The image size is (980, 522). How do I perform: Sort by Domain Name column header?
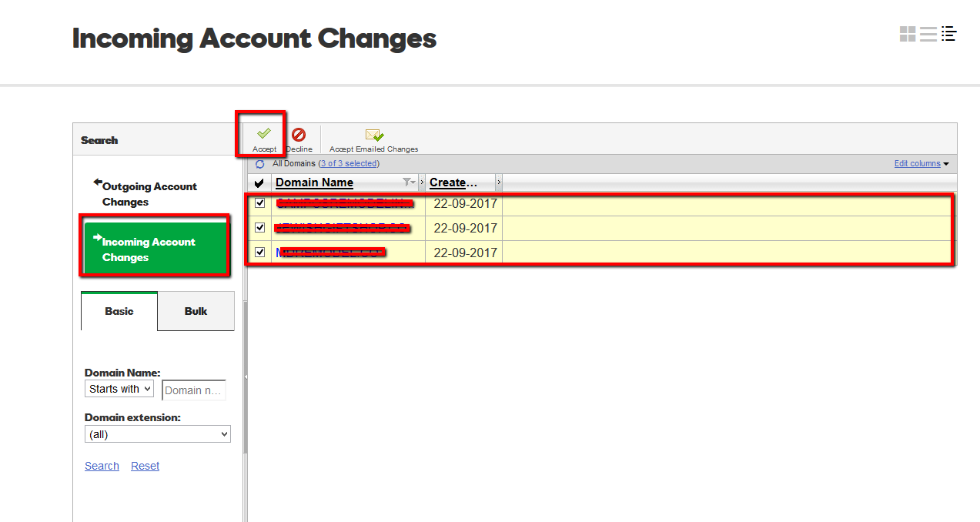pos(314,182)
